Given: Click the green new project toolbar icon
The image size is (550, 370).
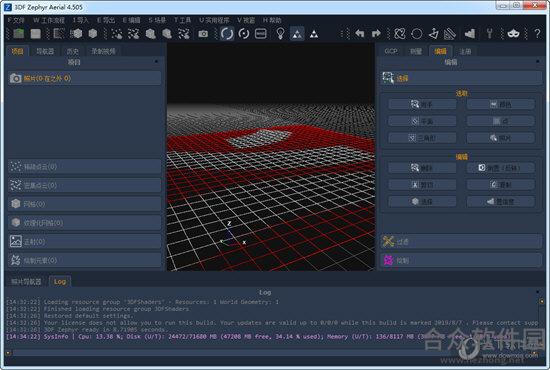Looking at the screenshot, I should pos(19,34).
